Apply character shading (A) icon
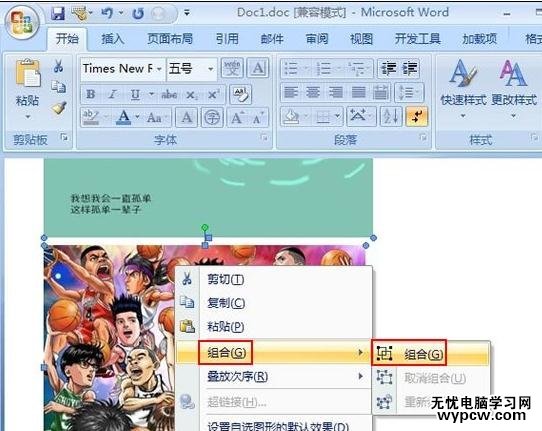542x431 pixels. click(x=187, y=118)
